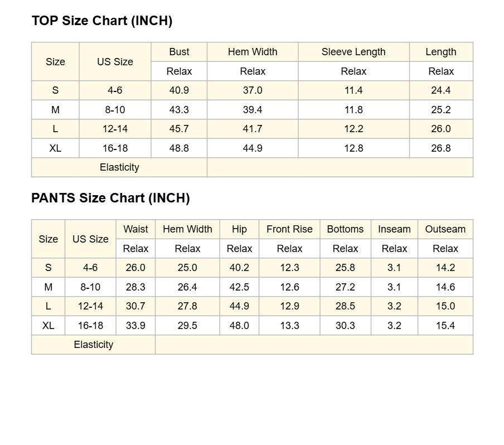Click the PANTS Size Chart heading
The width and height of the screenshot is (504, 445).
coord(110,198)
